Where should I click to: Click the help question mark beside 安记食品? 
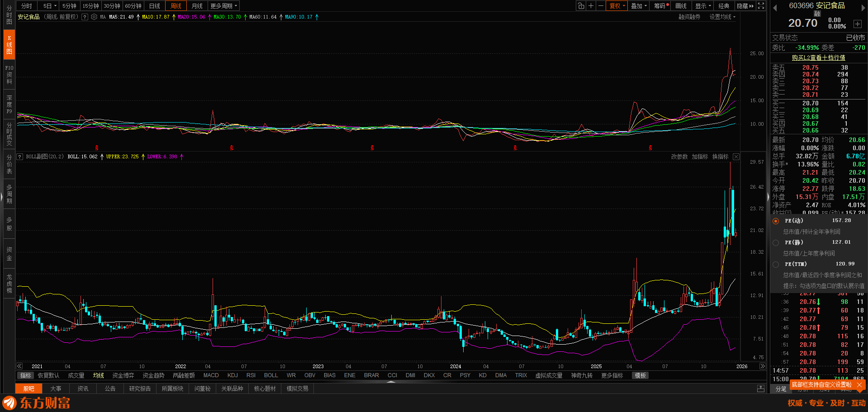tap(85, 17)
